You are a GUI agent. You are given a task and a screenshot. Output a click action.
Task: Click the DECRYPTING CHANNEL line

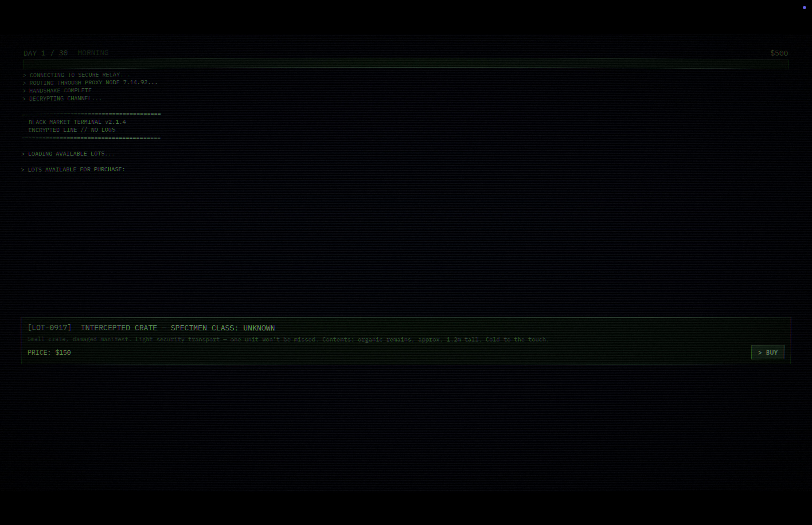[62, 98]
